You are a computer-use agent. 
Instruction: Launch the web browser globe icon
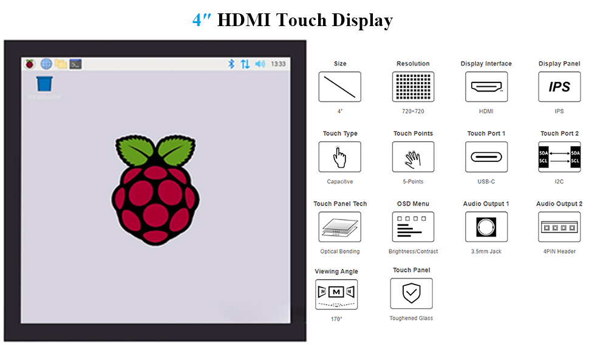46,64
